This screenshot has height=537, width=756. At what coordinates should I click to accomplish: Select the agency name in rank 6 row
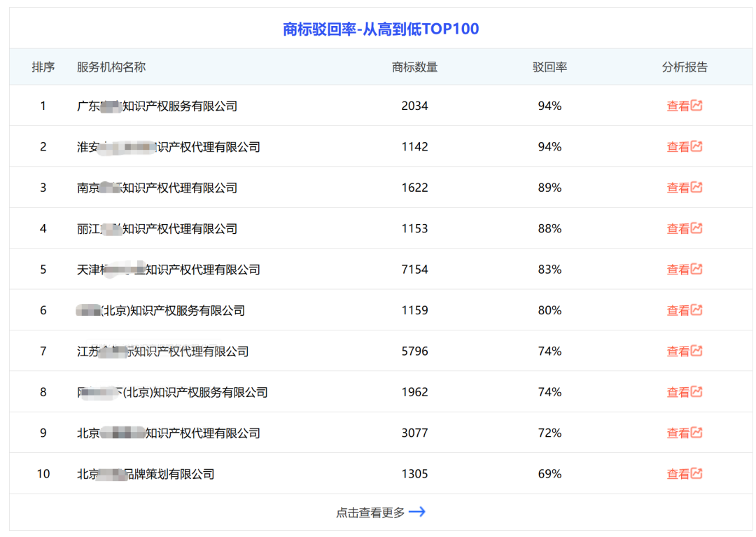coord(160,310)
